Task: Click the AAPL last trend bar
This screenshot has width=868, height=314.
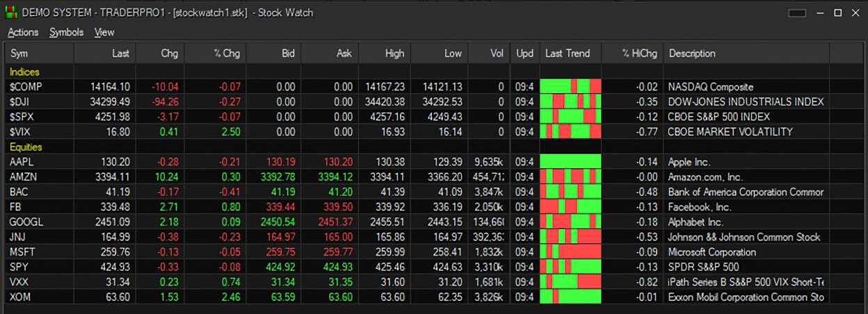Action: point(571,162)
